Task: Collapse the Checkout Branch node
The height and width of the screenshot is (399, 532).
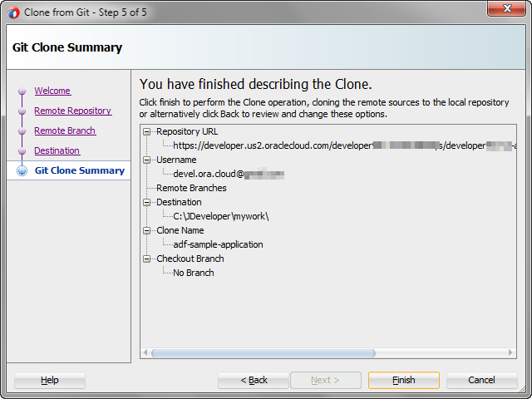Action: (x=148, y=259)
